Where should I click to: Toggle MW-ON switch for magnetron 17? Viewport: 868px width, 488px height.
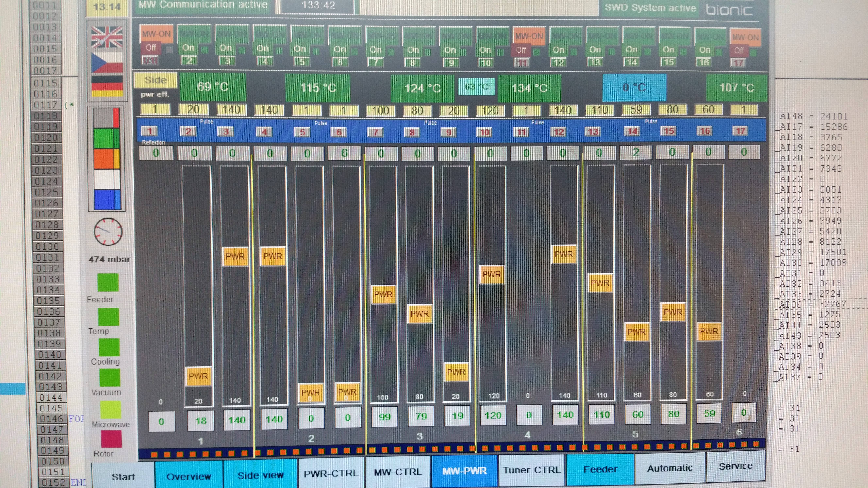pos(745,37)
